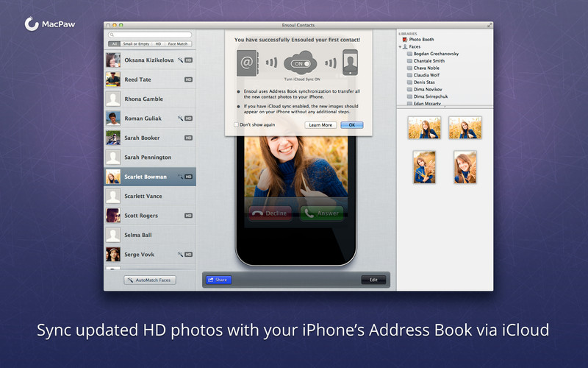Select the All filter tab
The width and height of the screenshot is (588, 368).
coord(115,44)
